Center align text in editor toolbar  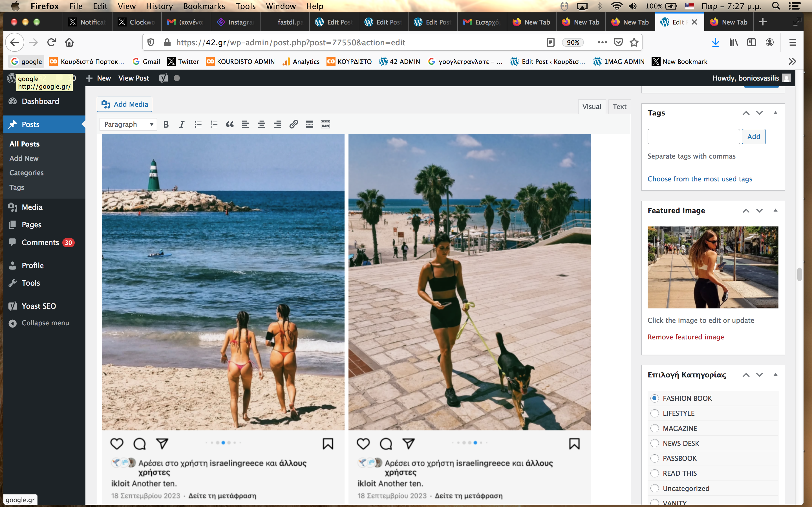tap(261, 124)
